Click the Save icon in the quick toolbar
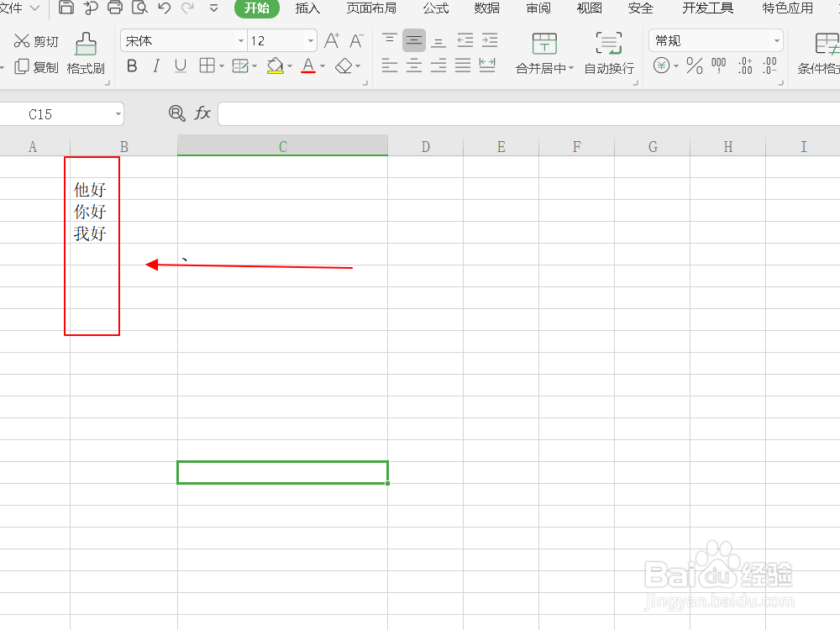This screenshot has height=630, width=840. 66,8
